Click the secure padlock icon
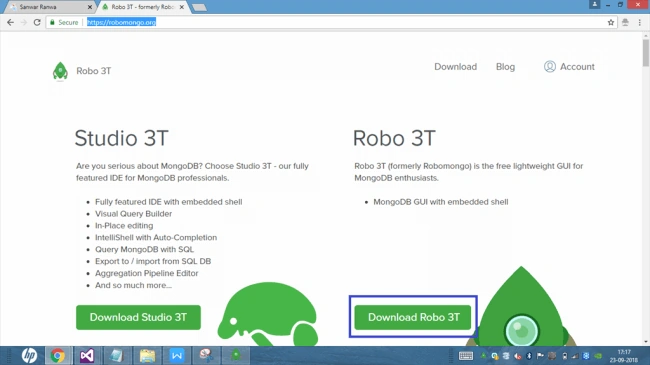Viewport: 650px width, 365px height. tap(52, 22)
